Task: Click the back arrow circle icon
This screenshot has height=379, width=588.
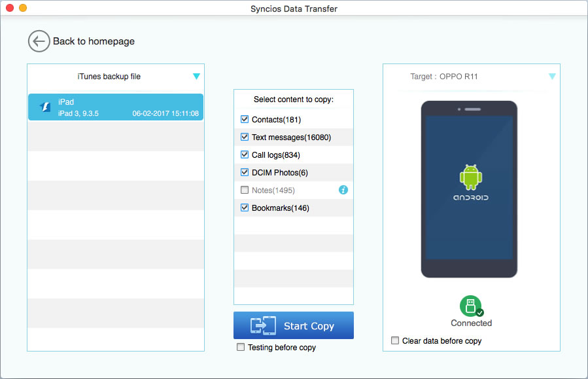Action: (x=39, y=41)
